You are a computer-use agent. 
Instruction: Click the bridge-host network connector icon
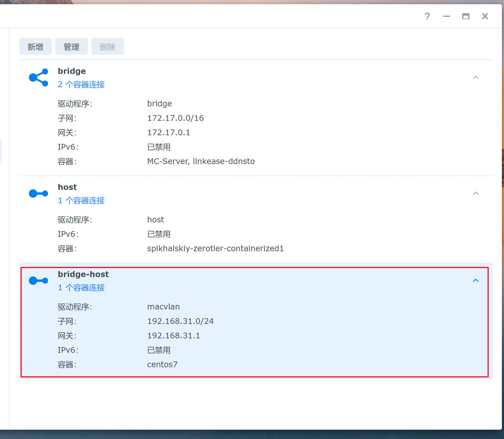click(38, 281)
